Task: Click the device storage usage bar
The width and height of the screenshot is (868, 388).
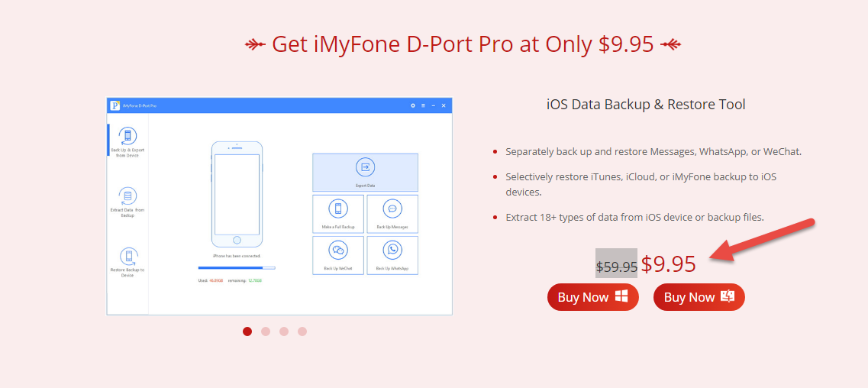Action: [x=237, y=268]
